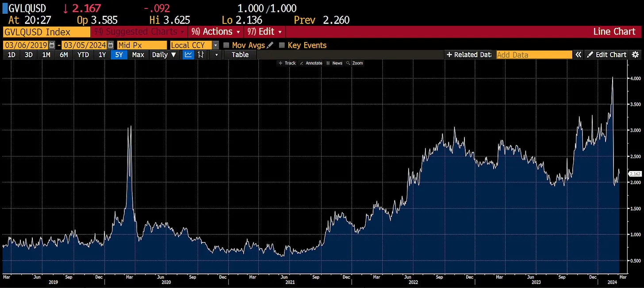Select the 5Y time range
Screen dimensions: 644x288
tap(119, 55)
